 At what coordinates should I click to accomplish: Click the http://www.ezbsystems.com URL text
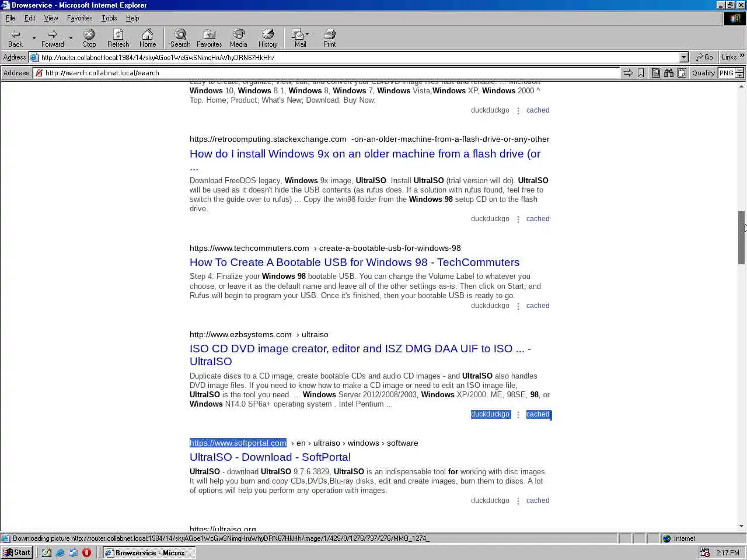(240, 334)
